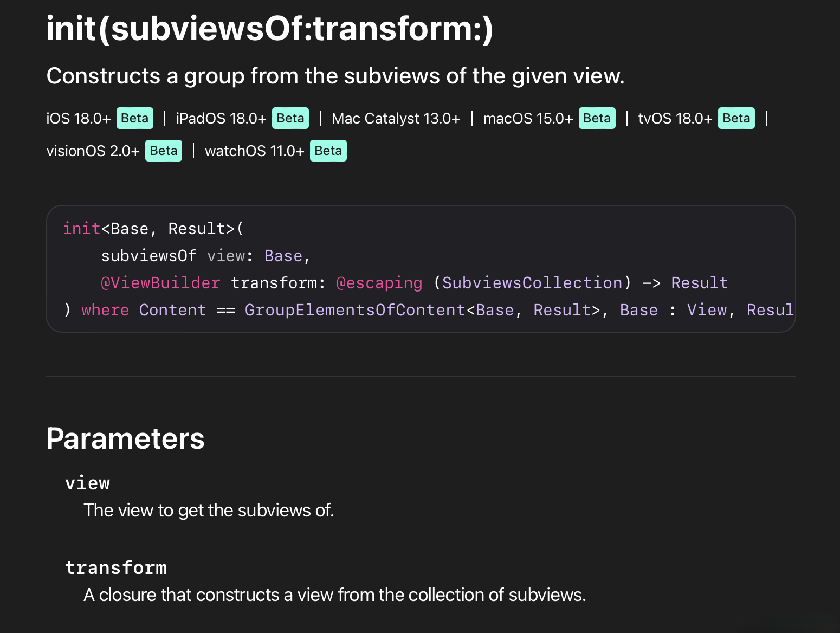The width and height of the screenshot is (840, 633).
Task: Click the Result return type link
Action: pos(699,283)
